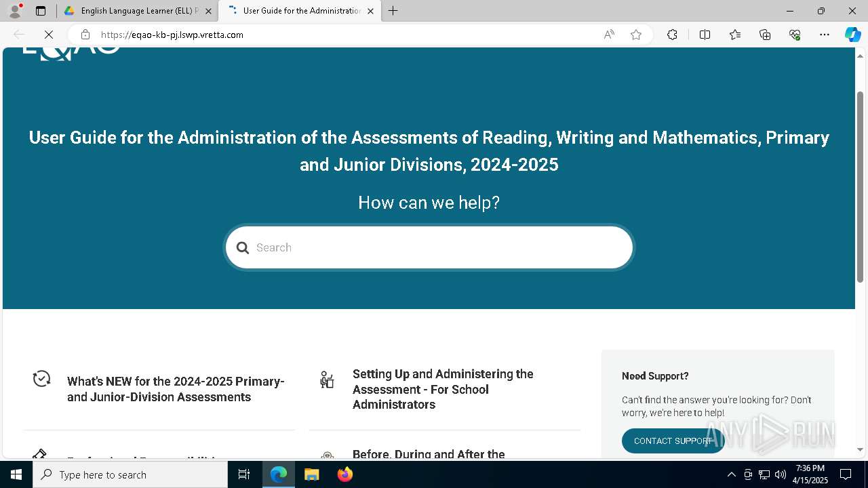
Task: Close the User Guide tab
Action: (x=370, y=11)
